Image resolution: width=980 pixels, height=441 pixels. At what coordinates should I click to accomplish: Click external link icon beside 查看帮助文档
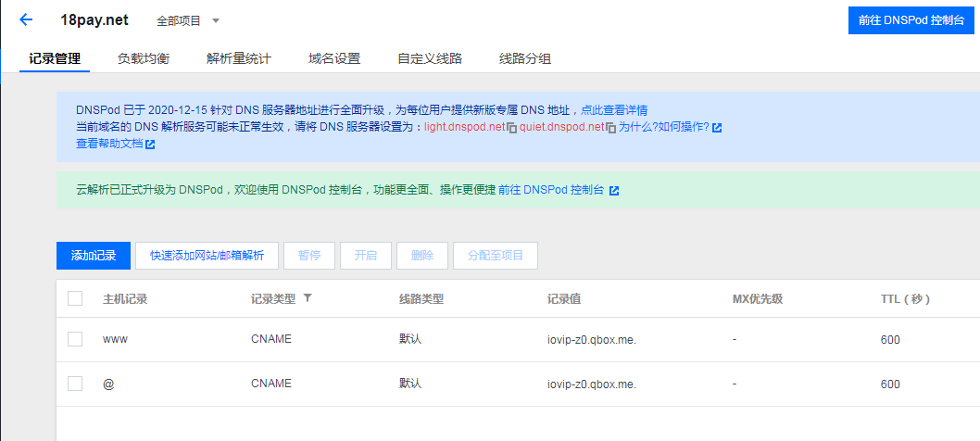point(150,145)
